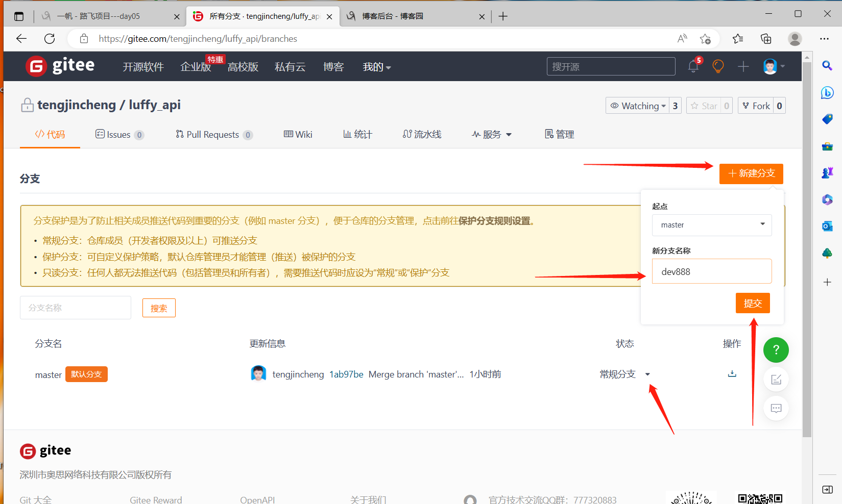Switch to the 代码 tab
The width and height of the screenshot is (842, 504).
(x=50, y=134)
